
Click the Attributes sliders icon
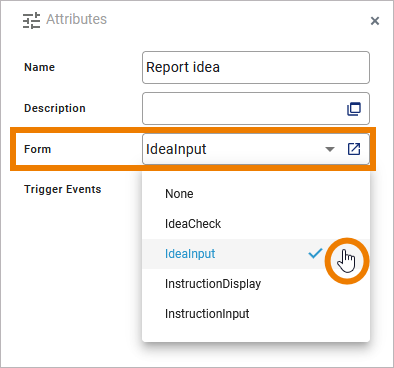(31, 20)
